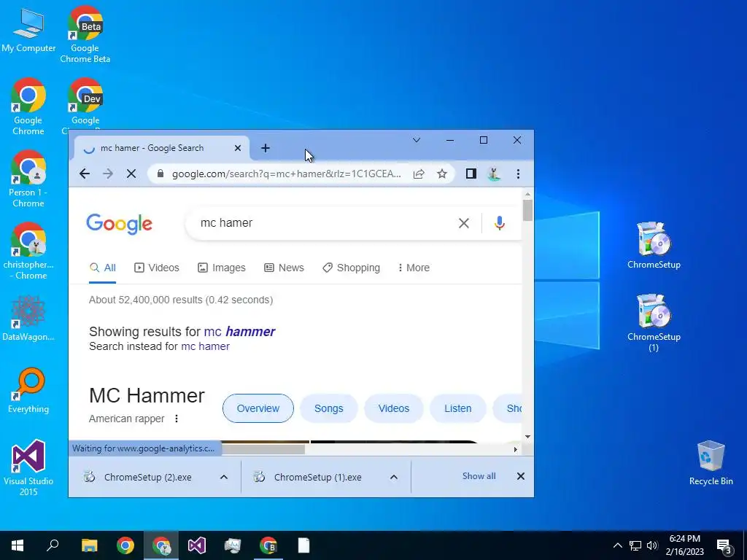Select the Listen chip

(x=458, y=408)
